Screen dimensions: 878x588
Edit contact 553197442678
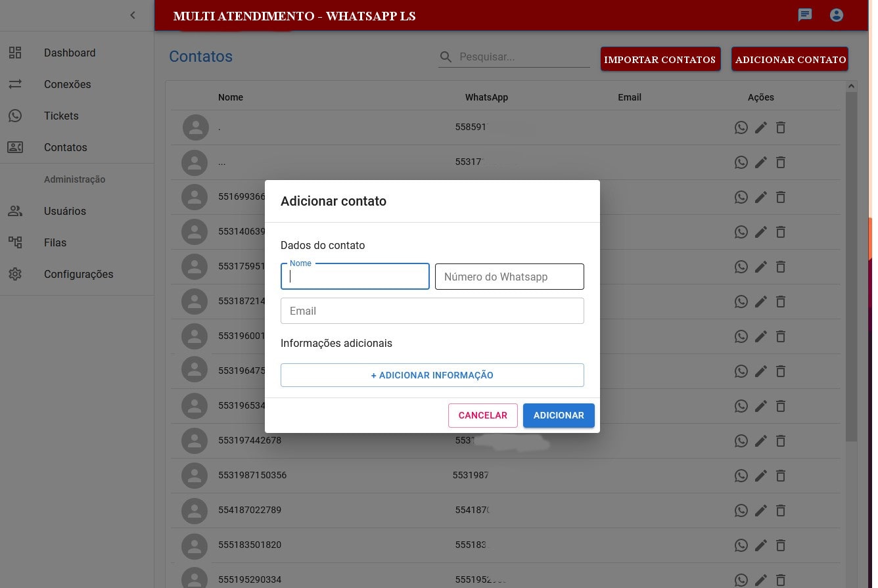click(x=761, y=441)
